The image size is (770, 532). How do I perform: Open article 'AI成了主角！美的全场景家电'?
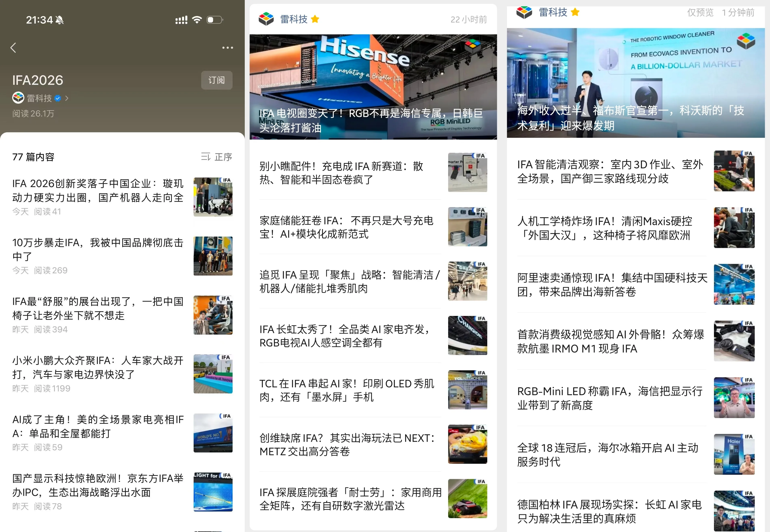tap(98, 426)
